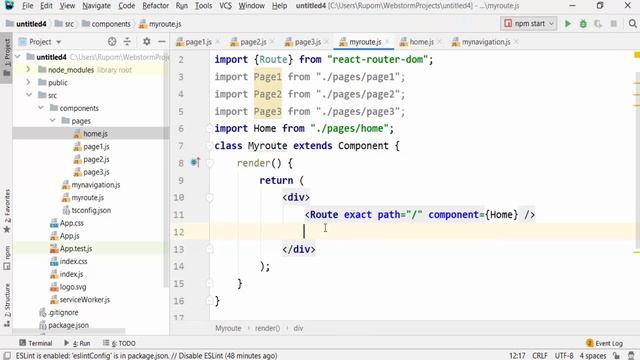Open the Run tool window

77,343
